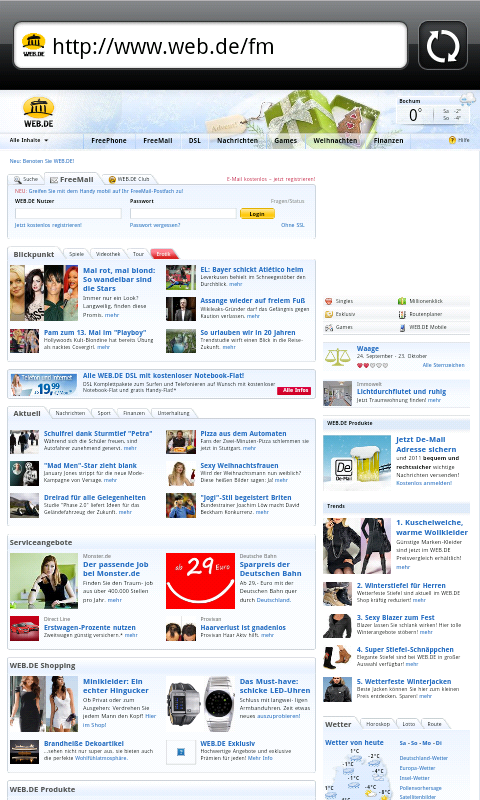The image size is (480, 800).
Task: Click Lichtdurchflutet und ruhig Immowelt link
Action: [x=401, y=392]
